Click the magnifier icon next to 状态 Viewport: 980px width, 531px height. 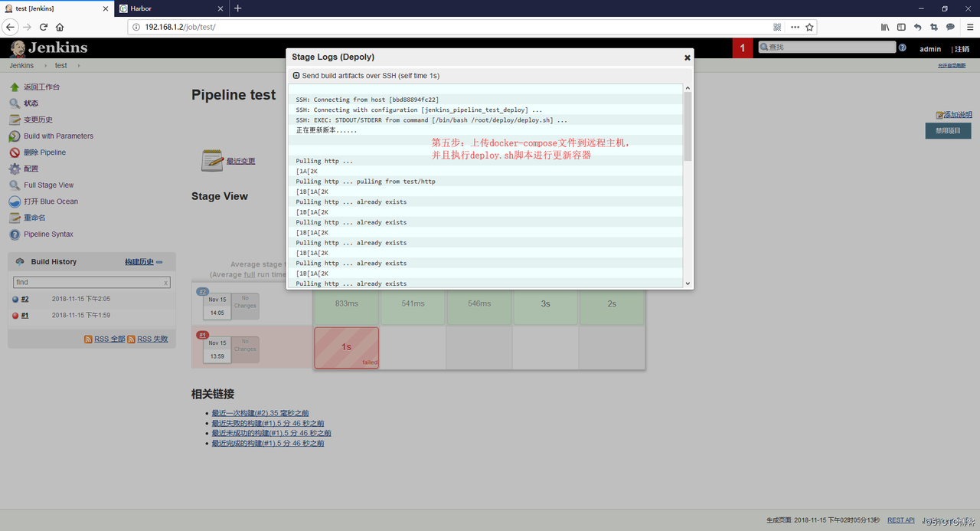point(15,103)
